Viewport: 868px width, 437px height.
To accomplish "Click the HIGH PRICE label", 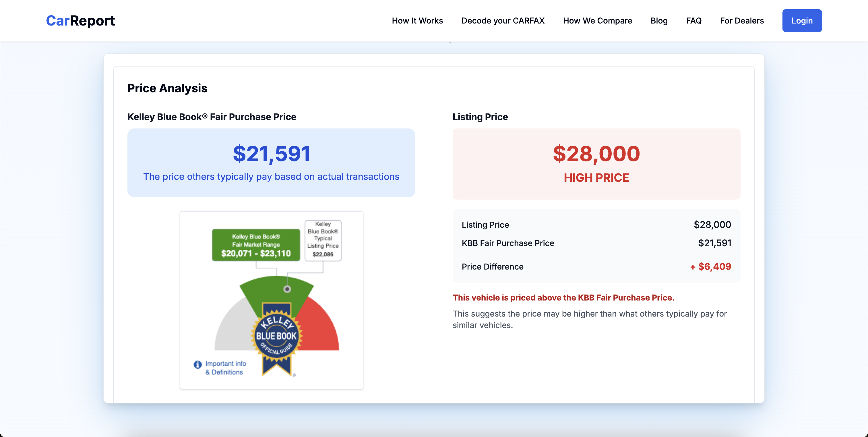I will coord(596,177).
